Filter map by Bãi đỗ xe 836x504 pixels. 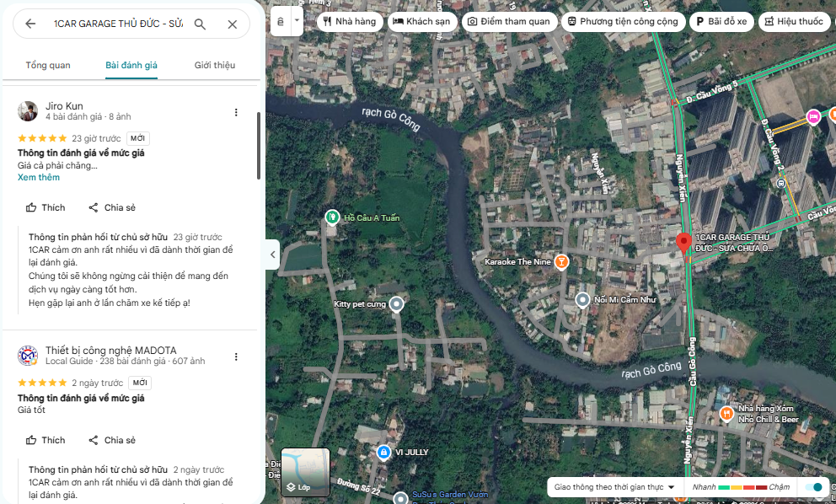(721, 21)
